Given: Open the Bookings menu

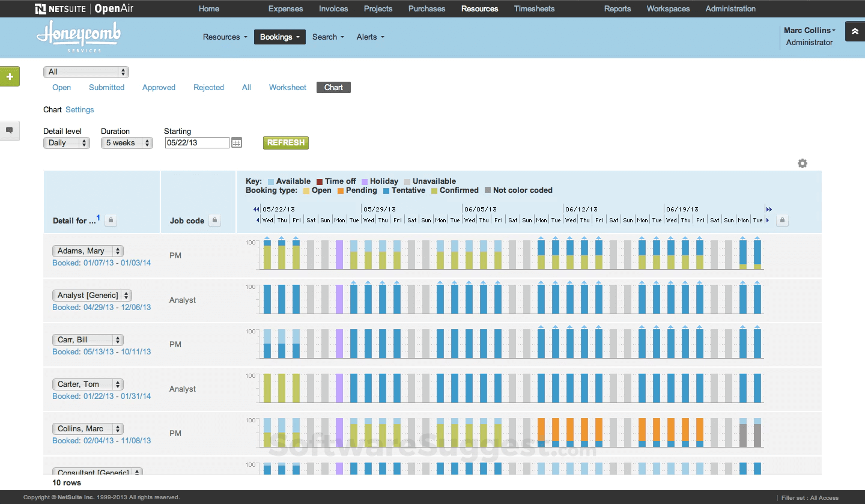Looking at the screenshot, I should 279,37.
